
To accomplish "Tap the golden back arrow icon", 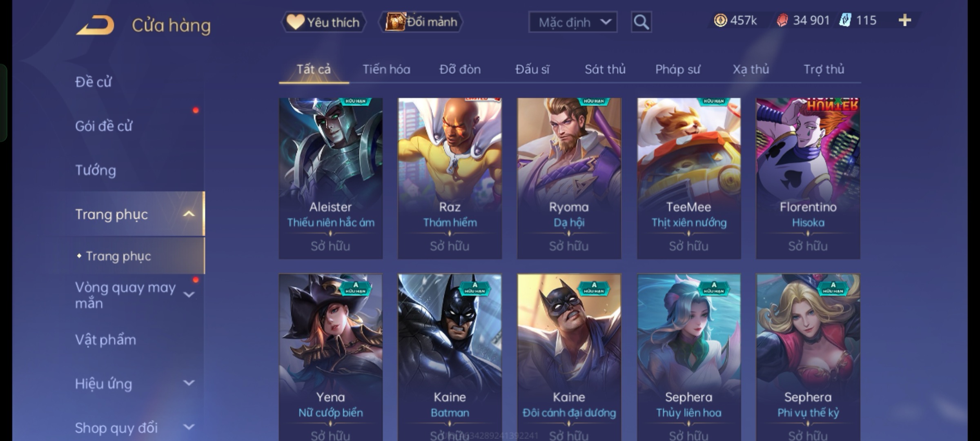I will pyautogui.click(x=95, y=25).
